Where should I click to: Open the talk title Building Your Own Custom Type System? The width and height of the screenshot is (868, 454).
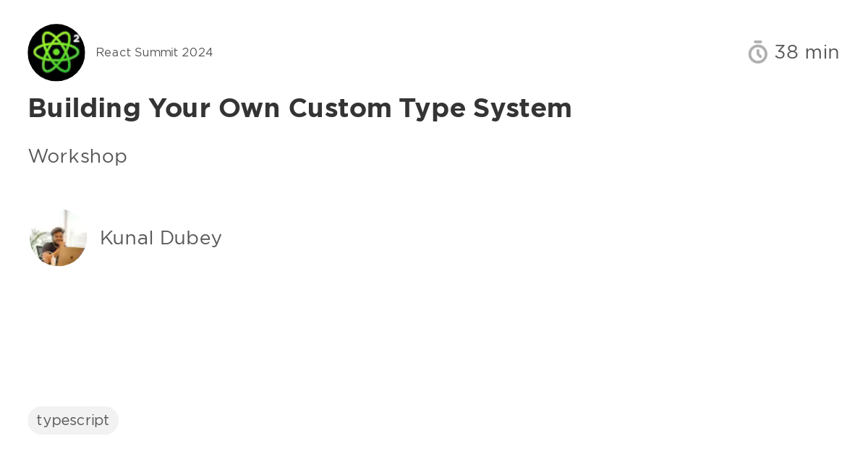[x=299, y=108]
